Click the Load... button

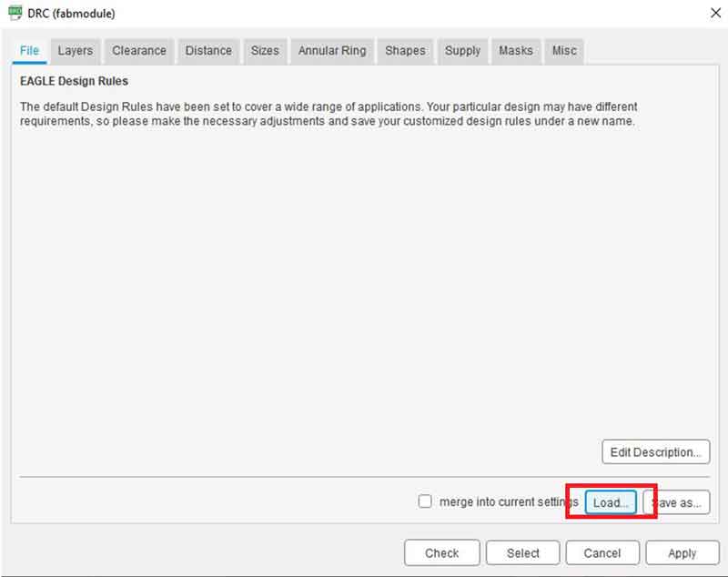(611, 502)
